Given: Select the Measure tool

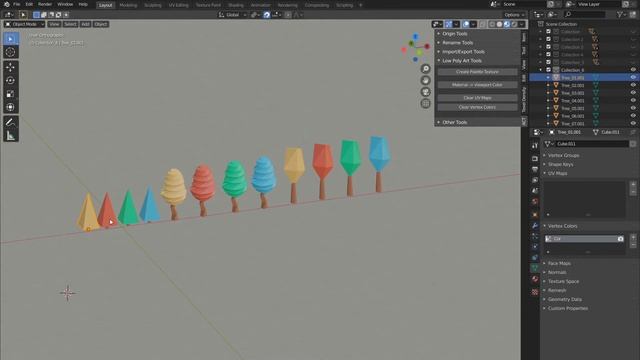Looking at the screenshot, I should (11, 136).
